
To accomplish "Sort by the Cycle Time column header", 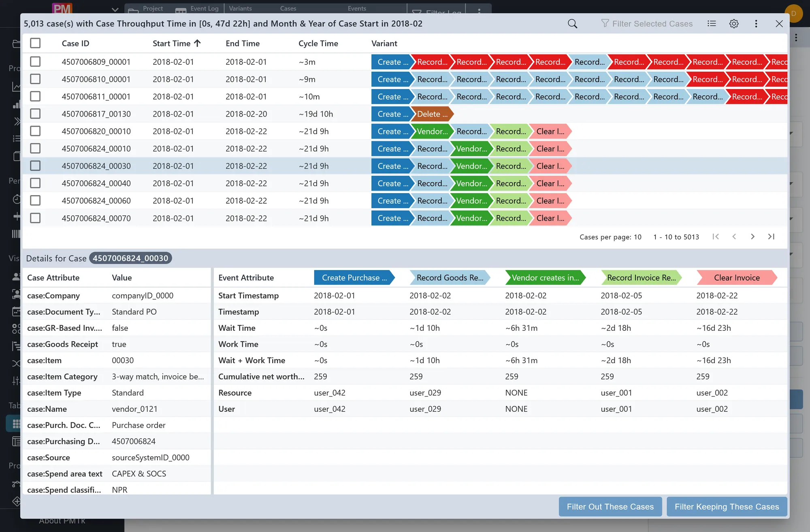I will click(x=318, y=43).
